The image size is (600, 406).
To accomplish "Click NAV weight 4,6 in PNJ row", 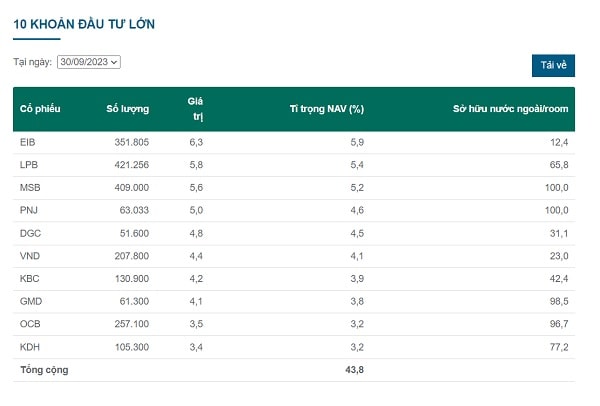I will click(357, 210).
